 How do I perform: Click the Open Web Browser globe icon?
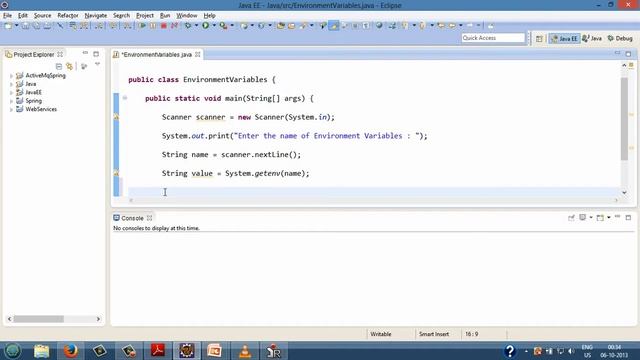pyautogui.click(x=379, y=26)
